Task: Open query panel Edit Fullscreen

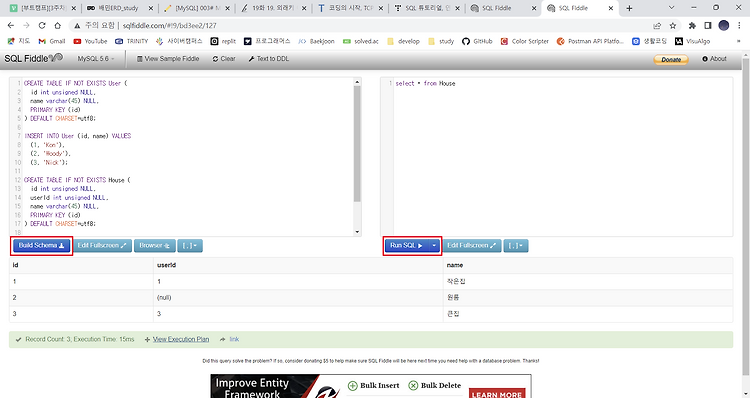Action: pos(471,245)
